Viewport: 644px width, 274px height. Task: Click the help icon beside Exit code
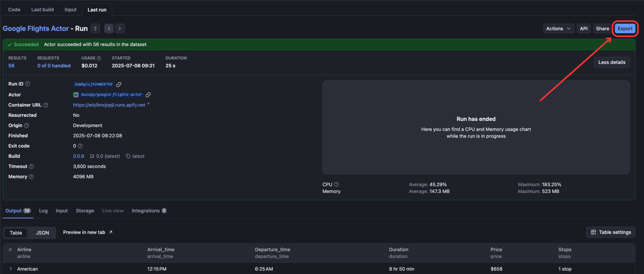pyautogui.click(x=80, y=146)
